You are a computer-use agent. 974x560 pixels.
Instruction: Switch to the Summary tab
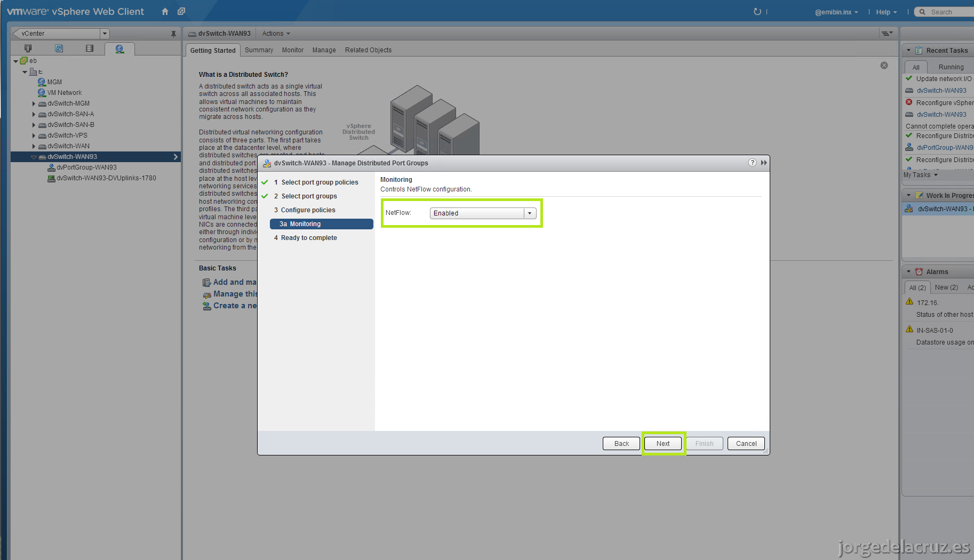click(259, 50)
